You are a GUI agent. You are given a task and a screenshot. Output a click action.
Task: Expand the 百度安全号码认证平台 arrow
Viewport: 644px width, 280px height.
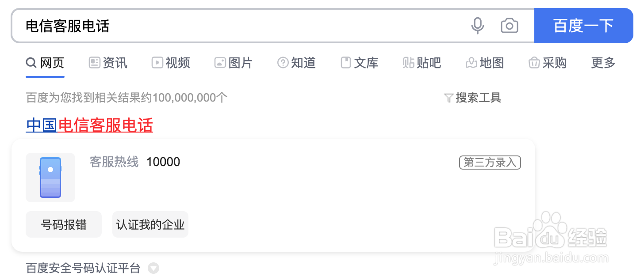pos(153,268)
